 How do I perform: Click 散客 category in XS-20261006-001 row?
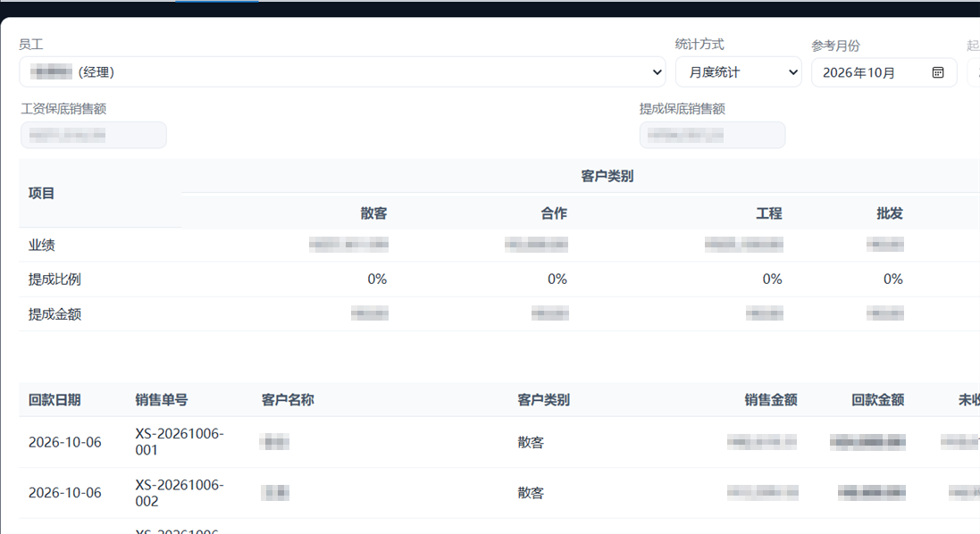tap(531, 442)
